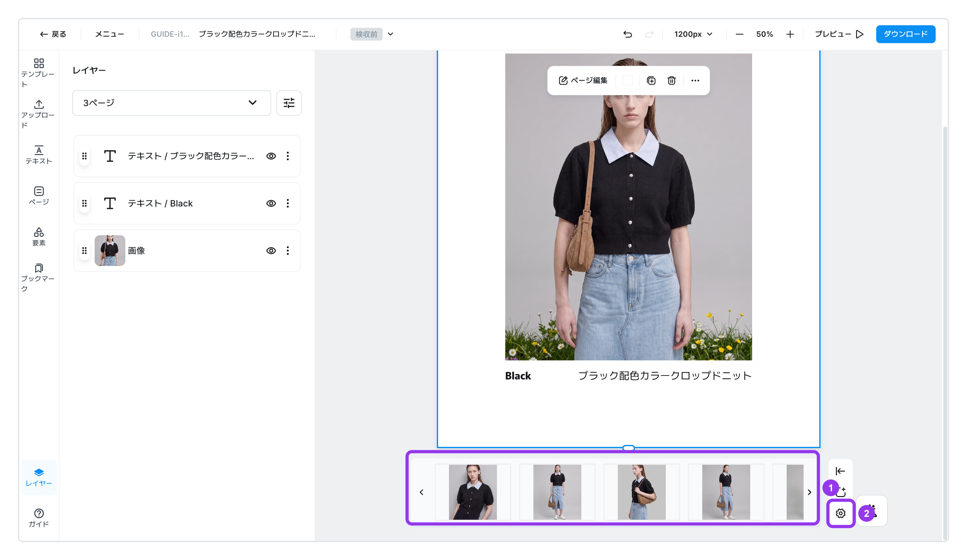This screenshot has width=967, height=560.
Task: Open settings via the gear icon
Action: 840,513
